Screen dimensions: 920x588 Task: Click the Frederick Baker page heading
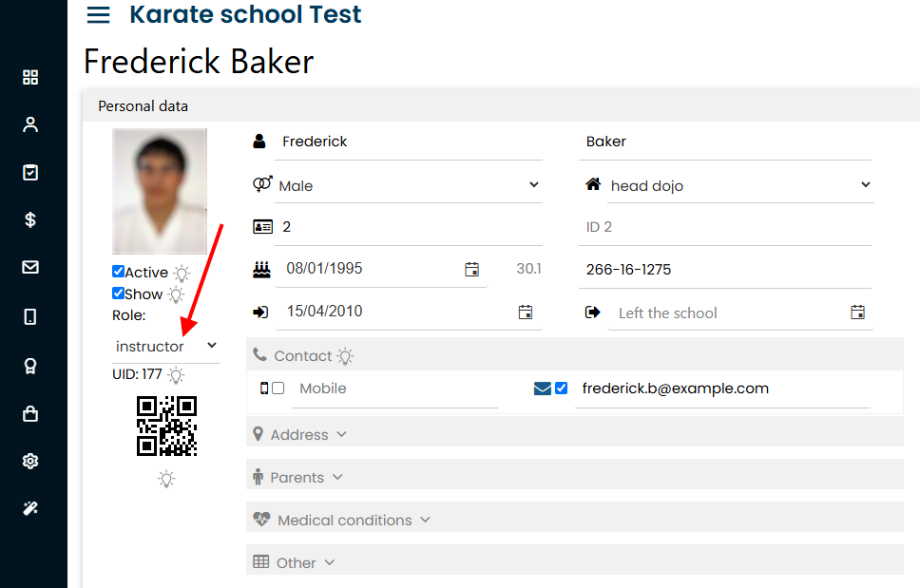[x=199, y=62]
